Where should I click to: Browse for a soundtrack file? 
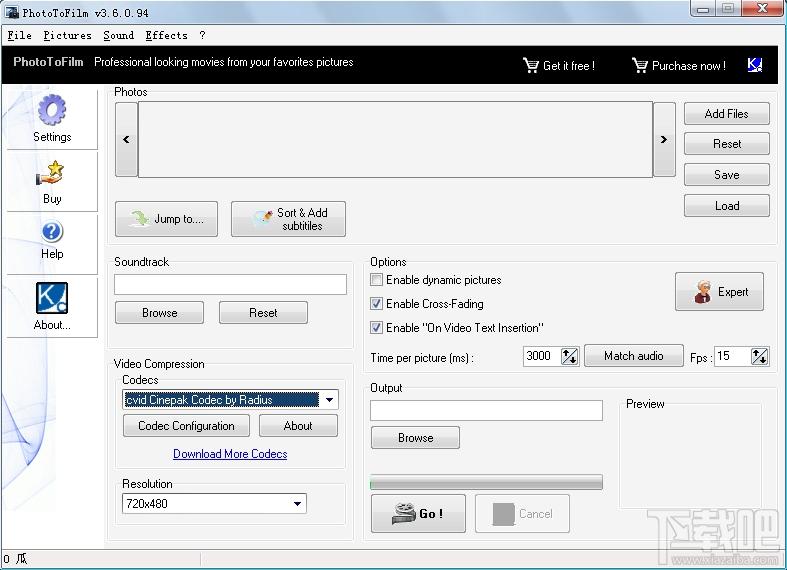coord(159,313)
